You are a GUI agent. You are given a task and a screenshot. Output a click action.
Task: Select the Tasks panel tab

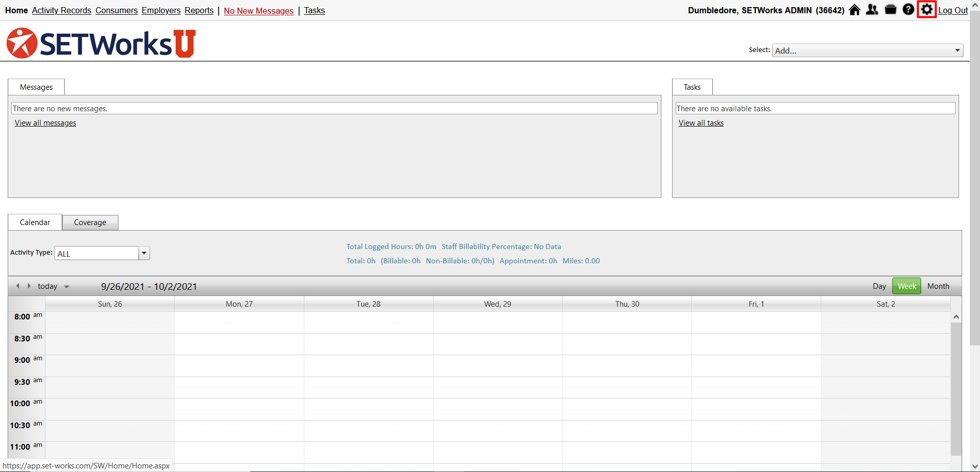[x=692, y=87]
